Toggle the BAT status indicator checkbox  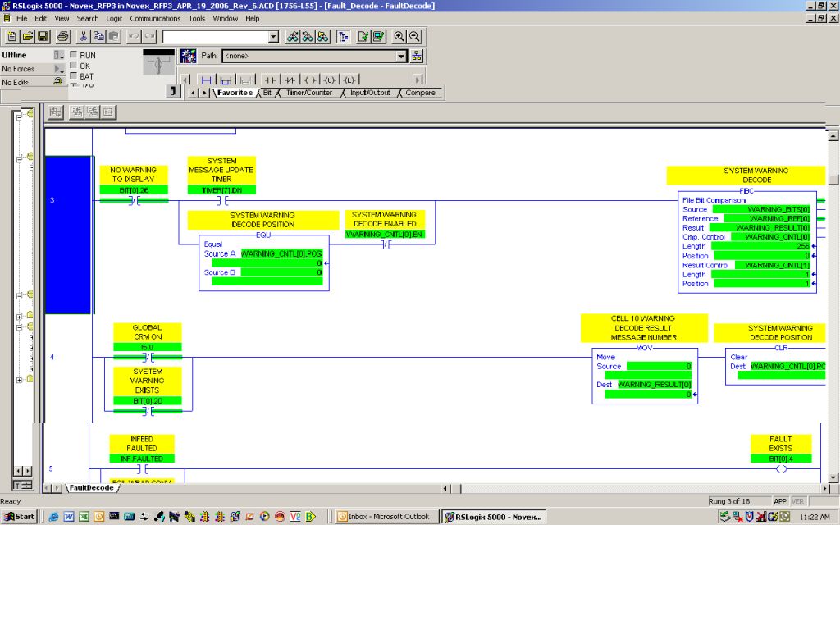tap(74, 75)
